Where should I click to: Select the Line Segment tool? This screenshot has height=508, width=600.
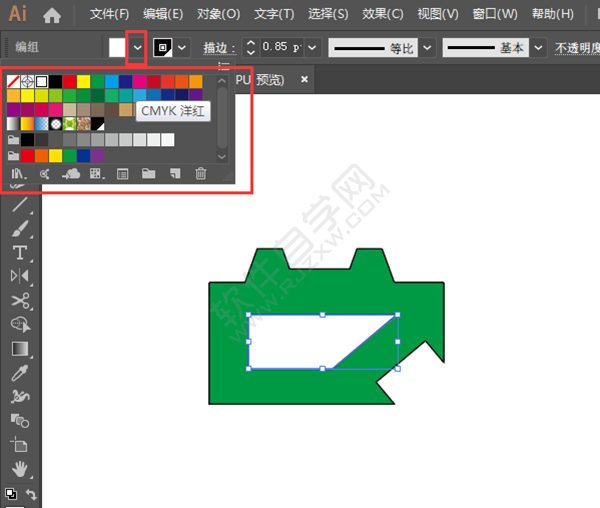point(20,205)
